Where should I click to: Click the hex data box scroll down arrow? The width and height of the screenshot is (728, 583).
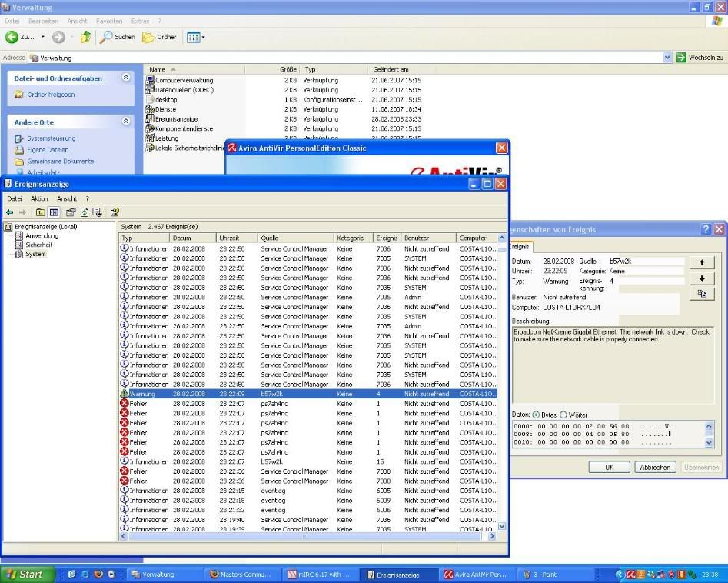click(x=709, y=443)
